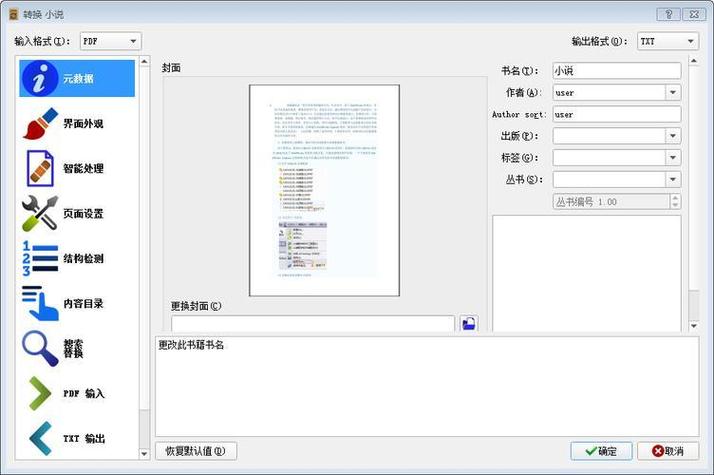Click the 丛书编号 1.00 stepper
The height and width of the screenshot is (475, 714).
617,202
